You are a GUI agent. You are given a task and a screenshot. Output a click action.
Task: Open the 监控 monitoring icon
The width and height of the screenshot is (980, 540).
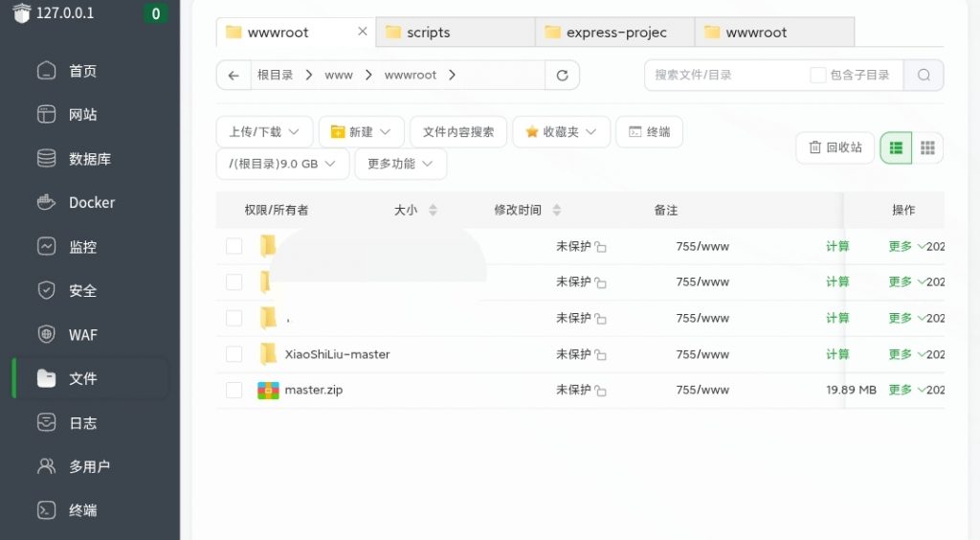(46, 246)
